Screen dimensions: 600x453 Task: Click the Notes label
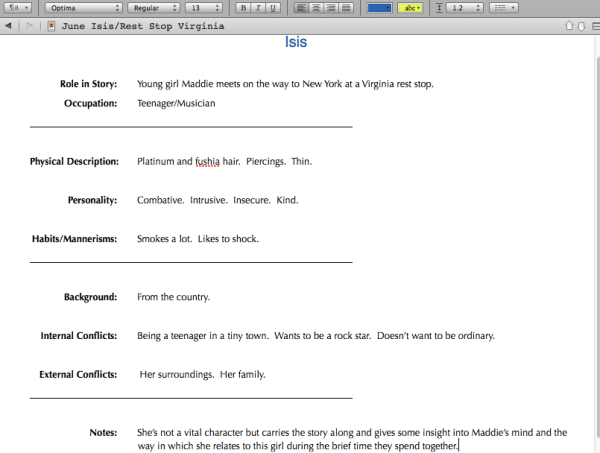click(103, 432)
